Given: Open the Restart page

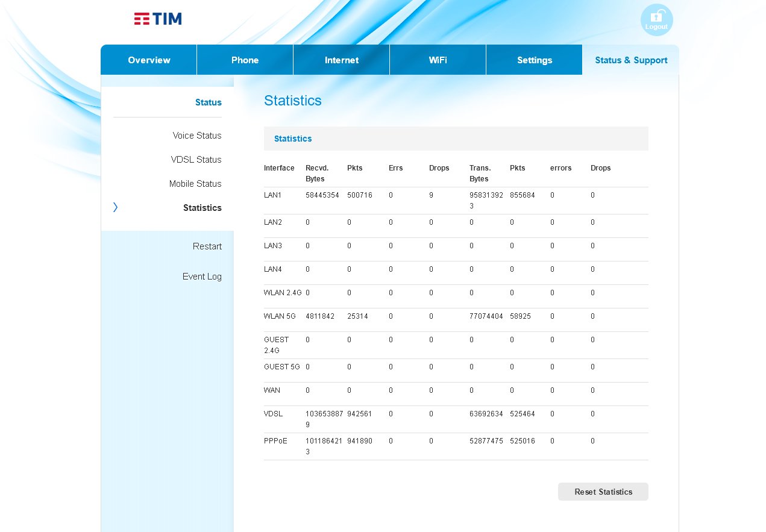Looking at the screenshot, I should 207,246.
